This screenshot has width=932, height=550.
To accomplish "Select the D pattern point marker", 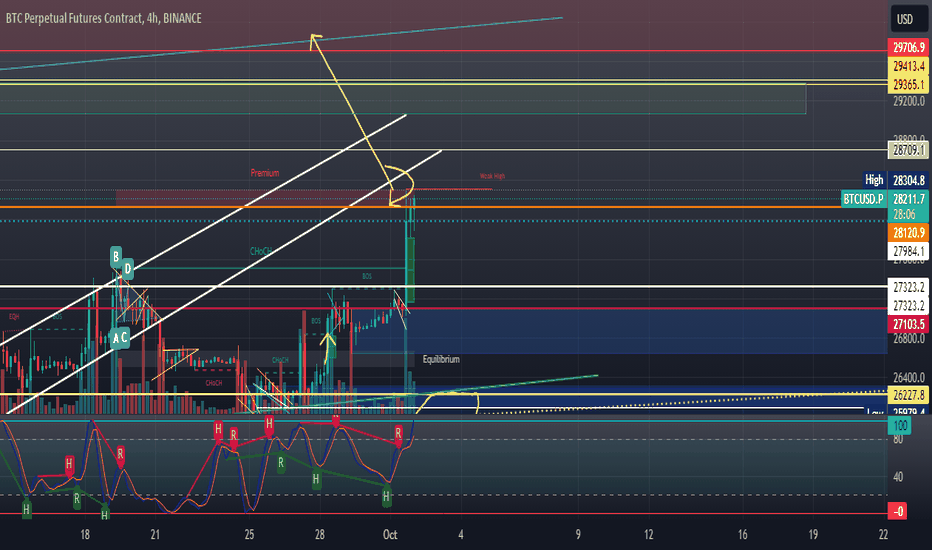I will 127,269.
